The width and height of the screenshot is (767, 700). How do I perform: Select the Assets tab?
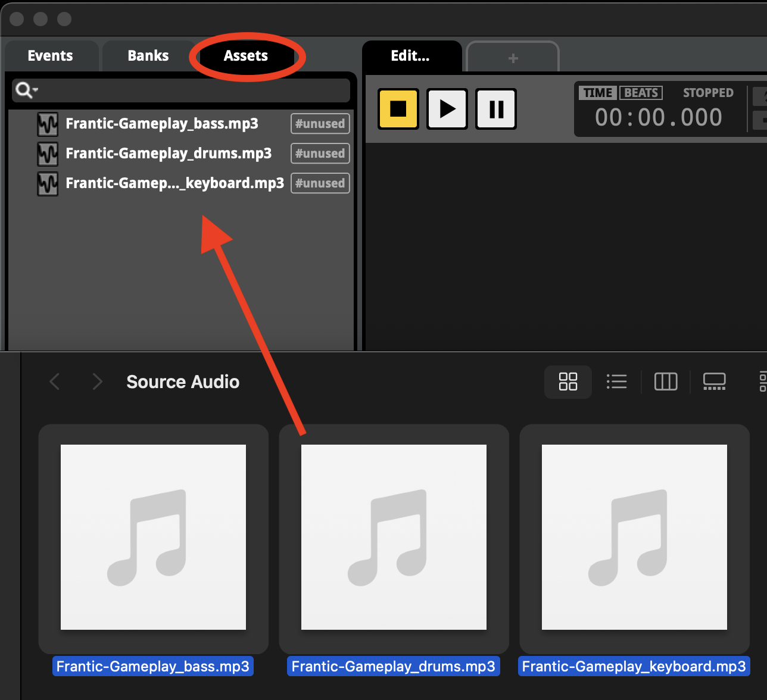[246, 56]
